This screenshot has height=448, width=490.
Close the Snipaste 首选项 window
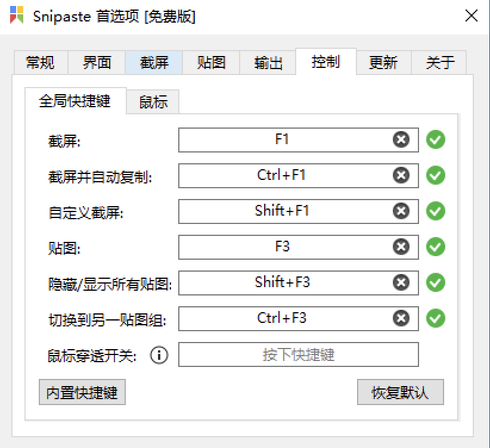pyautogui.click(x=472, y=15)
